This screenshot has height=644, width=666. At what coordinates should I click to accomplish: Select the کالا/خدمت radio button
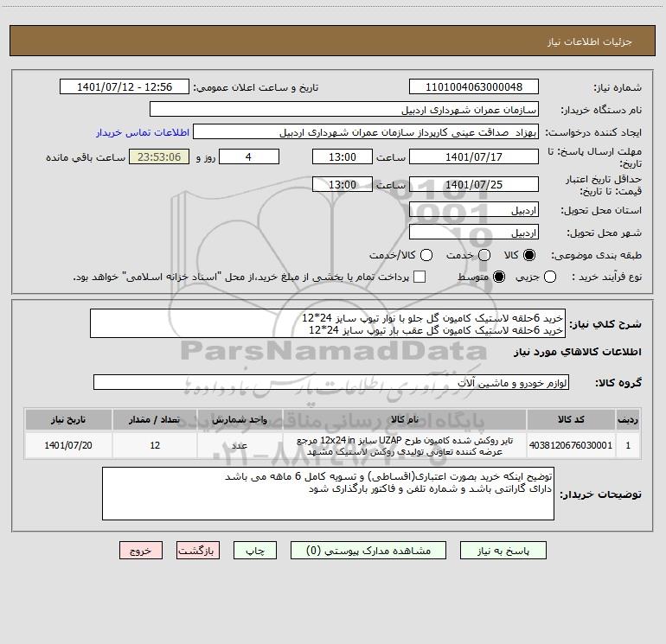(426, 255)
